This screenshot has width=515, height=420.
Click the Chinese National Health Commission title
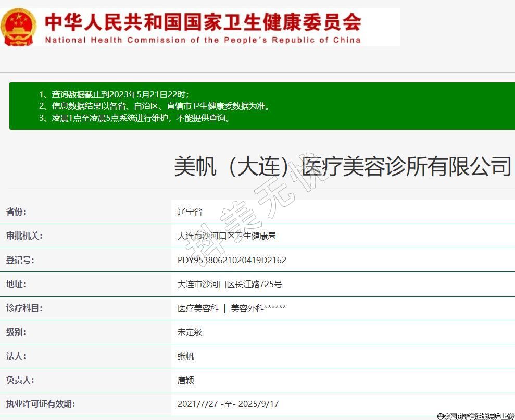click(203, 21)
